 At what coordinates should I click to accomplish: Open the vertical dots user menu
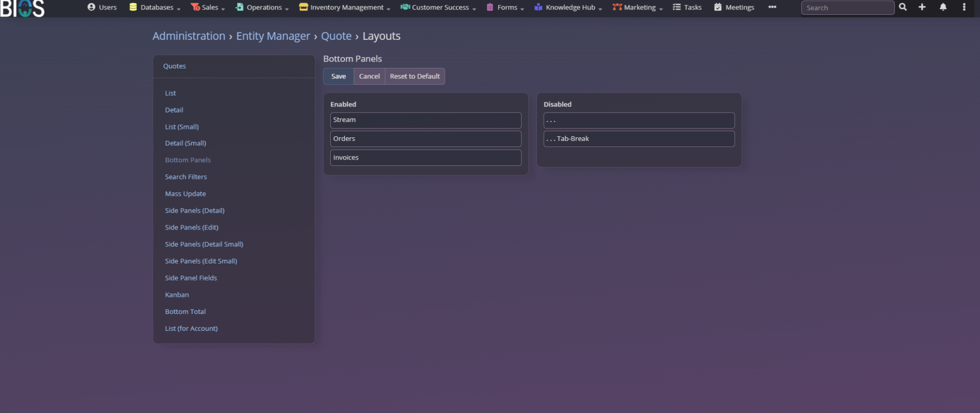tap(964, 7)
